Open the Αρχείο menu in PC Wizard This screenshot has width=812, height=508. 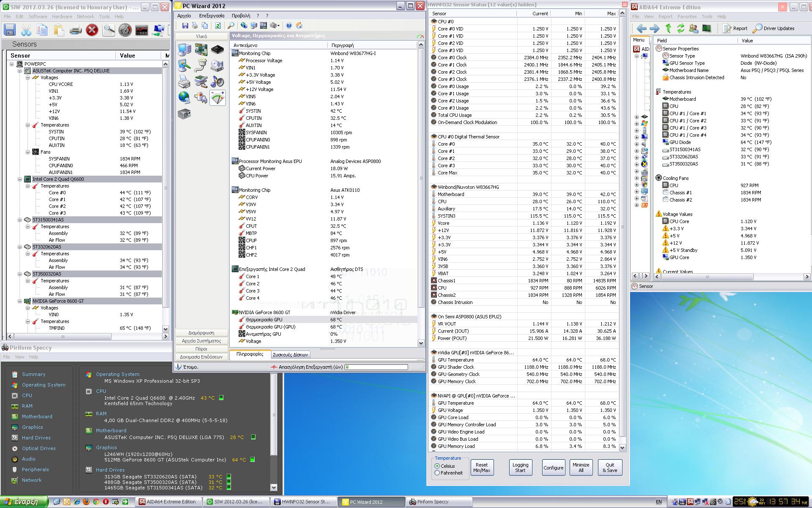[x=184, y=16]
